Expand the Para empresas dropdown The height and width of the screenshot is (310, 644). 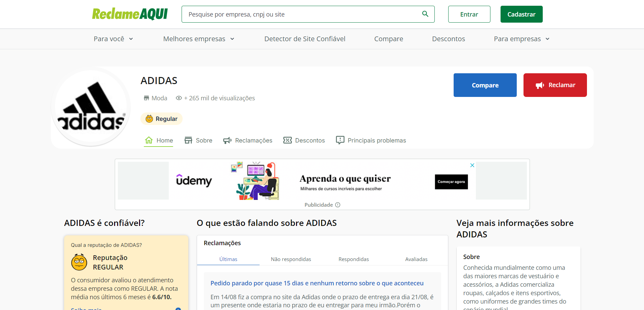coord(522,39)
